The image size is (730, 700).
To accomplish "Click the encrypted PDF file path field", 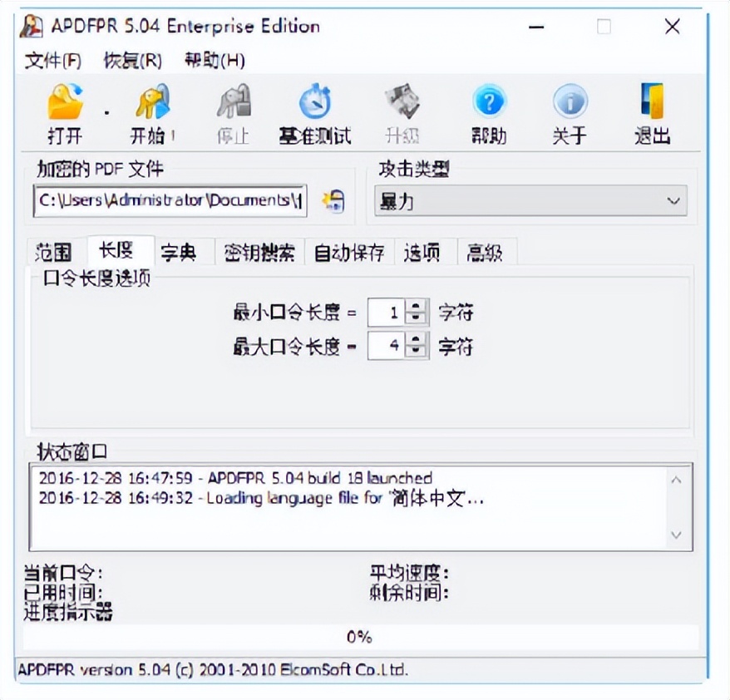I will (170, 200).
